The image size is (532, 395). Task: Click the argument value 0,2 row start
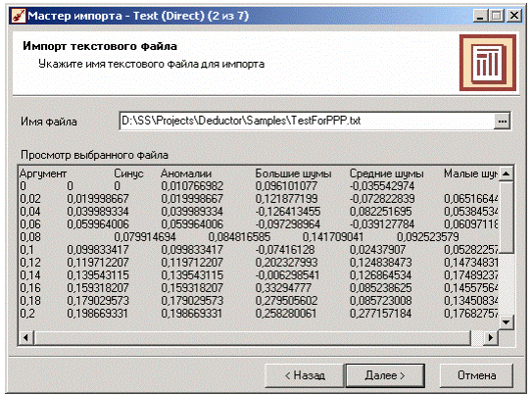(27, 314)
